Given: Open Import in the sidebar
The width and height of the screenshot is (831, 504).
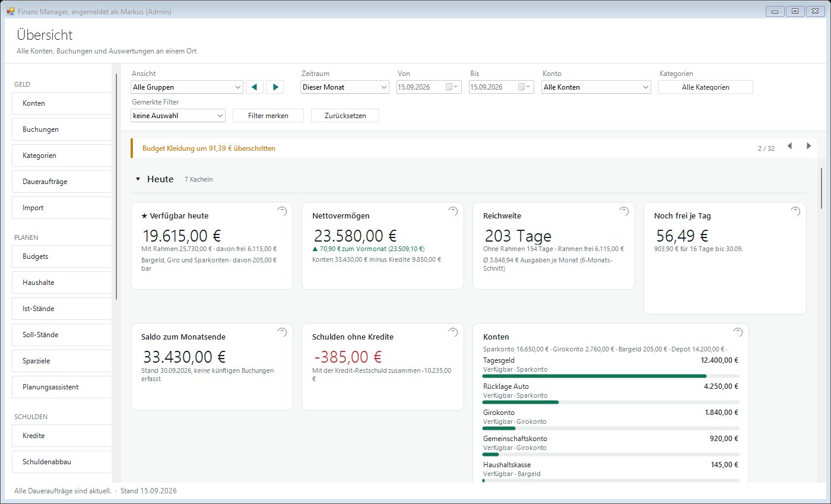Looking at the screenshot, I should (61, 208).
